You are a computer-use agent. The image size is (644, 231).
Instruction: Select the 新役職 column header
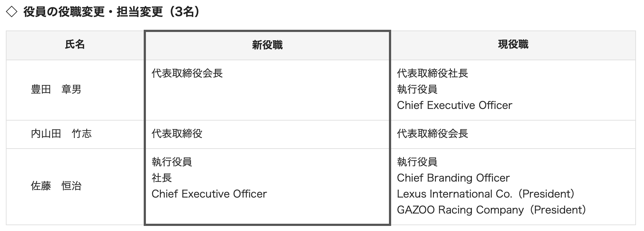(267, 45)
